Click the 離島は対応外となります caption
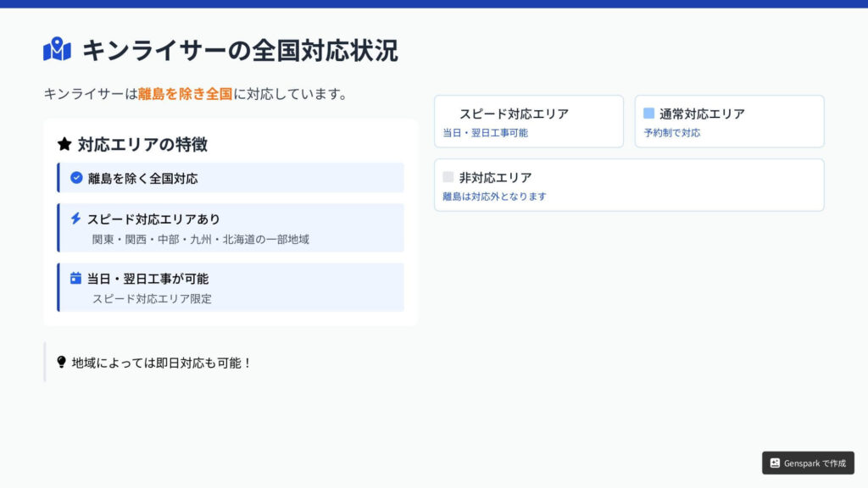This screenshot has height=488, width=868. (x=494, y=197)
